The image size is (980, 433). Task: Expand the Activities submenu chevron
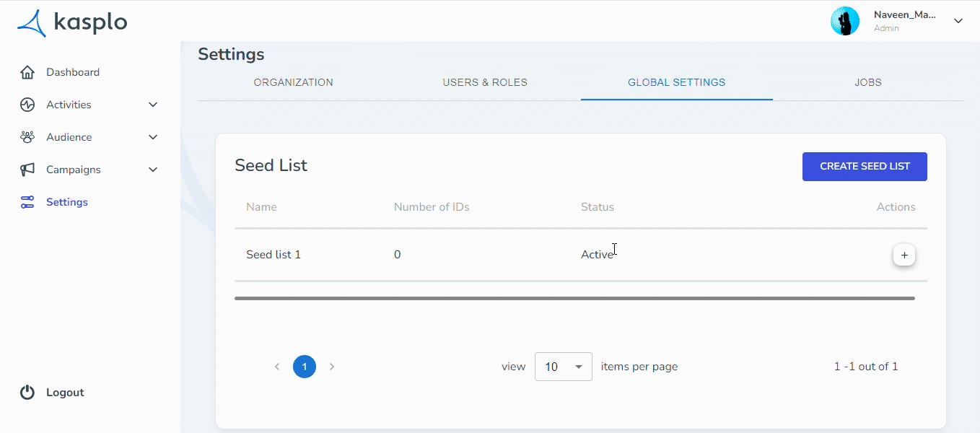153,105
